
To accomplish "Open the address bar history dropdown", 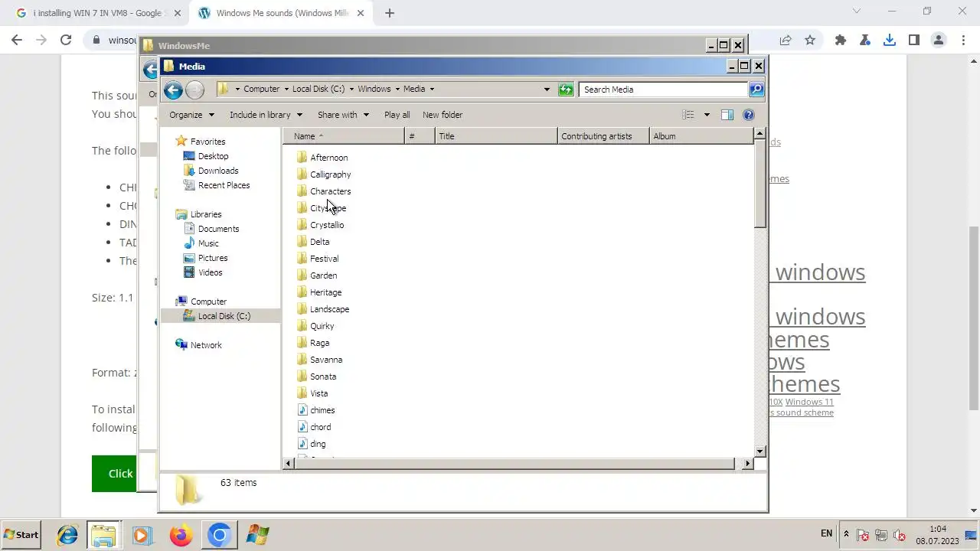I will click(547, 90).
